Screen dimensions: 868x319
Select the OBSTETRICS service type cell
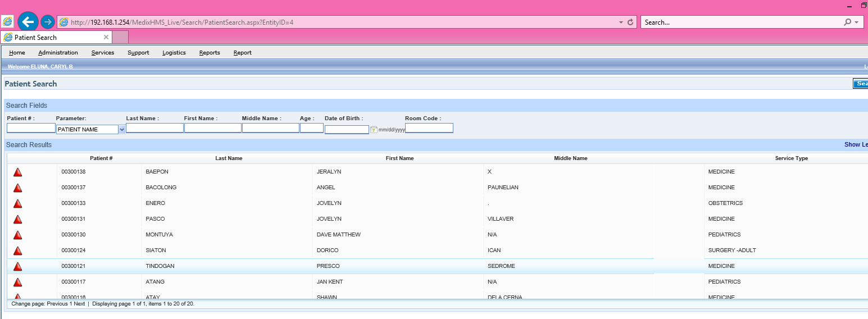click(x=725, y=203)
